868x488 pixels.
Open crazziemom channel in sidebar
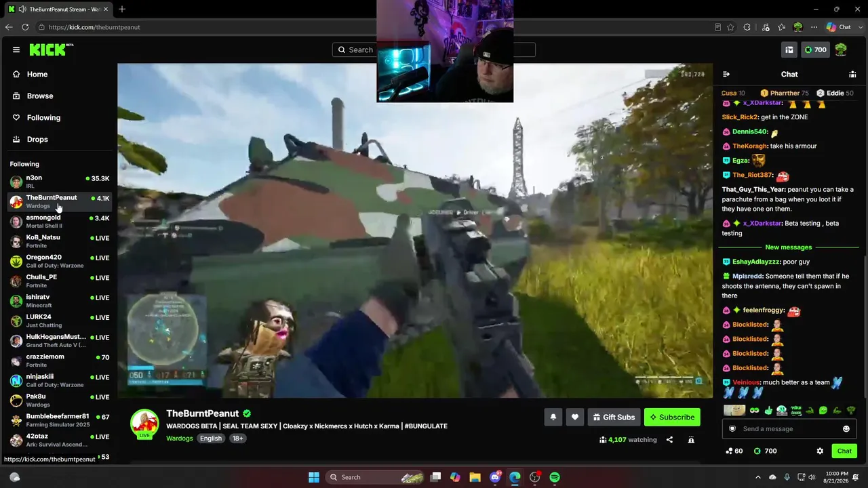pos(60,361)
